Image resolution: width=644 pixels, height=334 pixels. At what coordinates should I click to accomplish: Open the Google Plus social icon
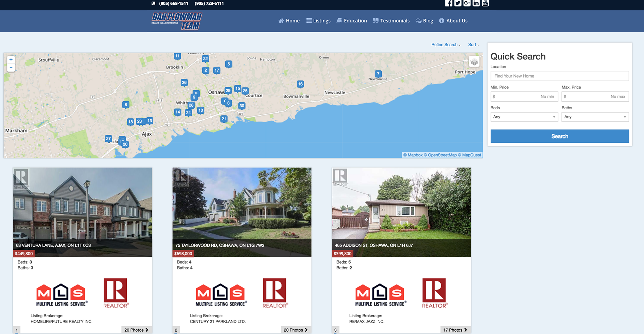click(467, 3)
